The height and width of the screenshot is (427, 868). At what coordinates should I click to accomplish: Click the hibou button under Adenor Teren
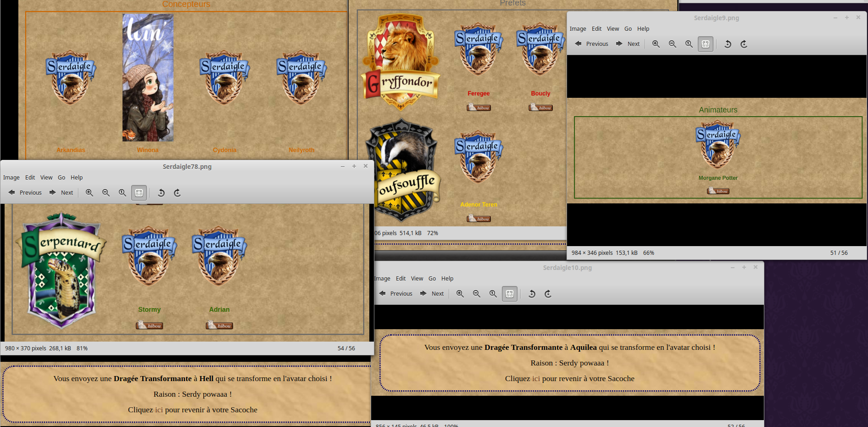[x=479, y=219]
